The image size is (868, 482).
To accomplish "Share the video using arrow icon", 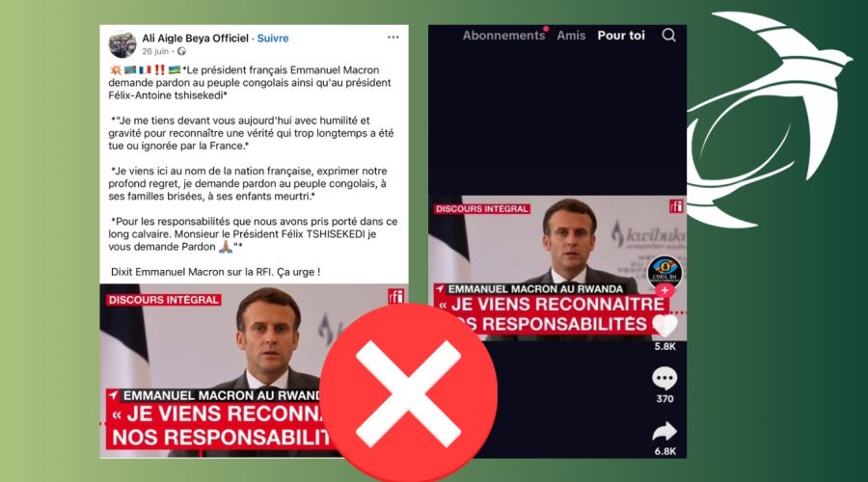I will pos(665,432).
